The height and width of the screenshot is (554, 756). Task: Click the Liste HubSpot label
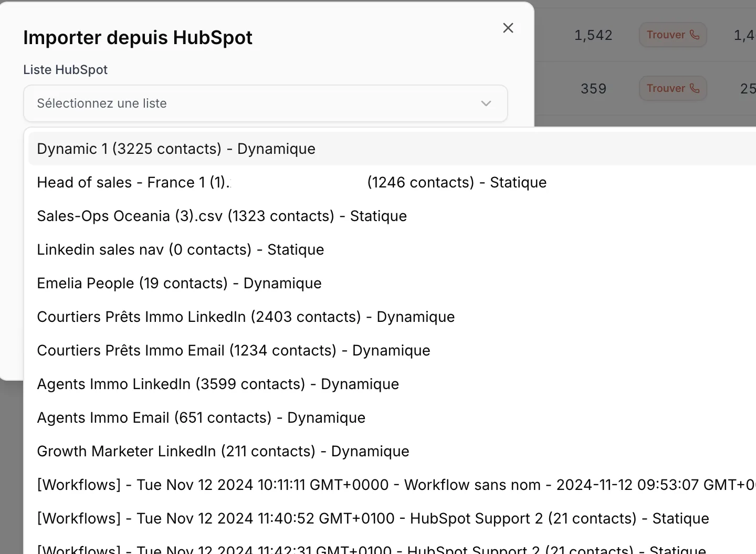65,70
